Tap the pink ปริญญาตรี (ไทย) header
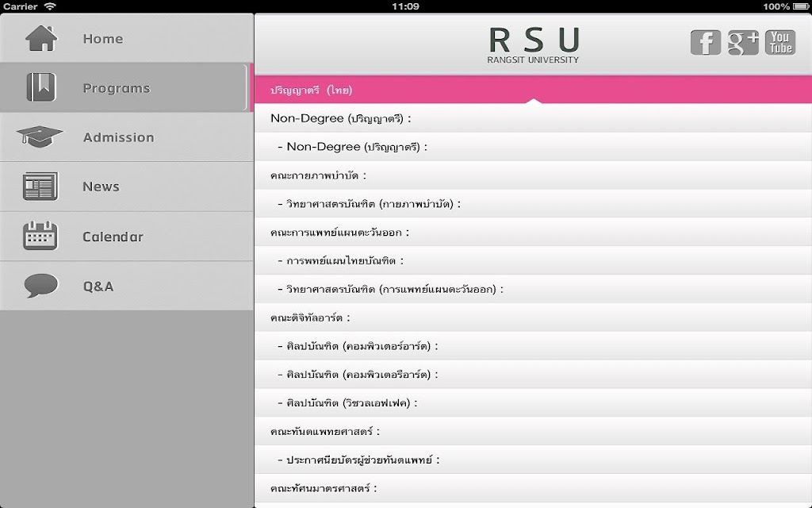This screenshot has height=508, width=812. (534, 90)
